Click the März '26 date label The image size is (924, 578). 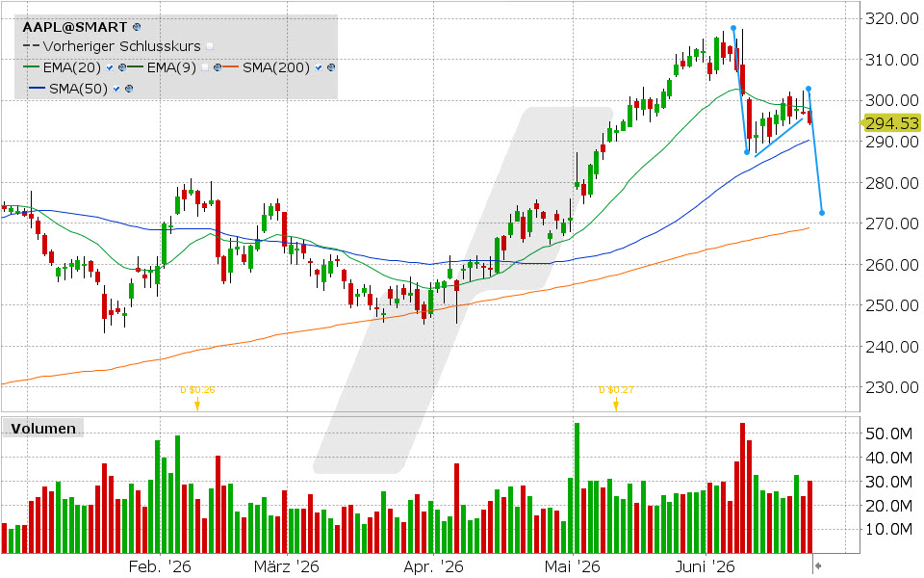tap(287, 566)
